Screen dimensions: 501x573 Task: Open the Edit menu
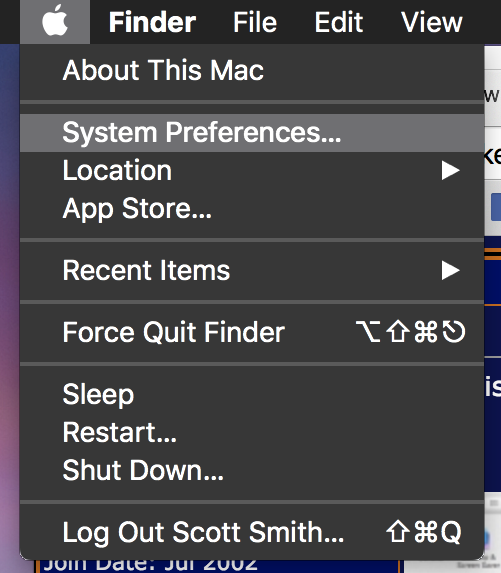pos(338,22)
